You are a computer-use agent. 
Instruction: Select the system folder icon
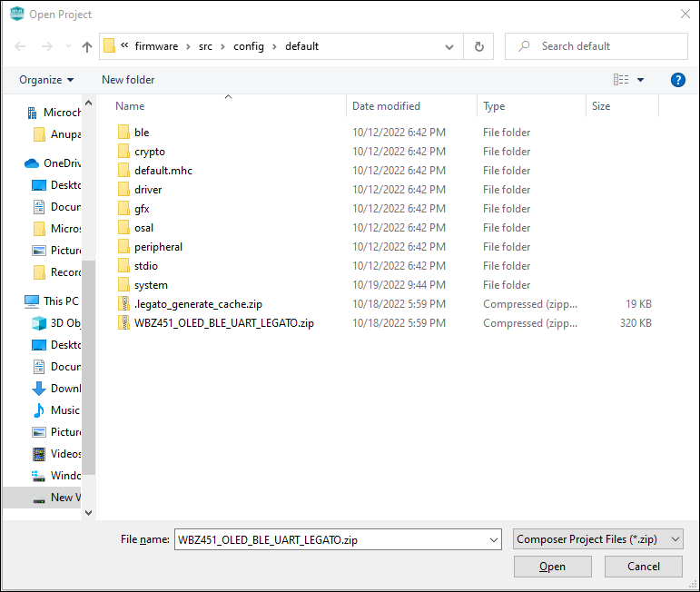tap(123, 285)
